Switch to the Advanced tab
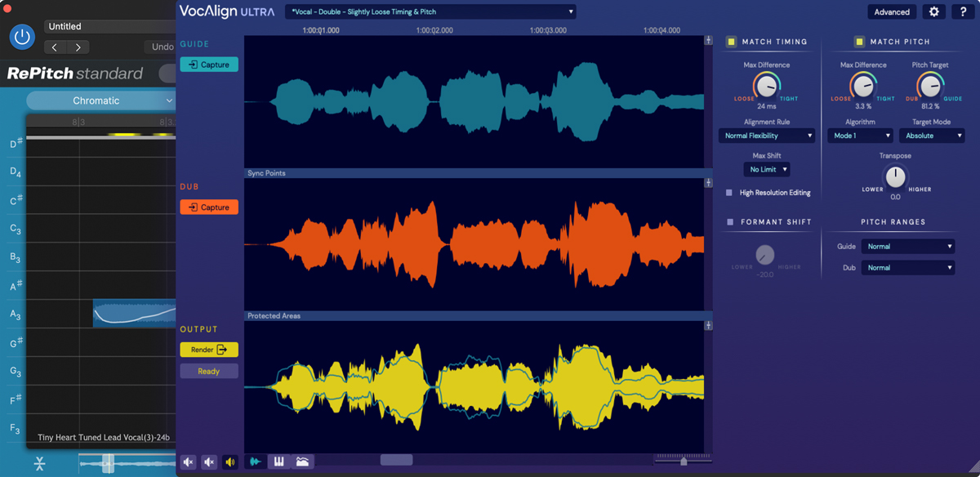Image resolution: width=980 pixels, height=477 pixels. [x=891, y=11]
